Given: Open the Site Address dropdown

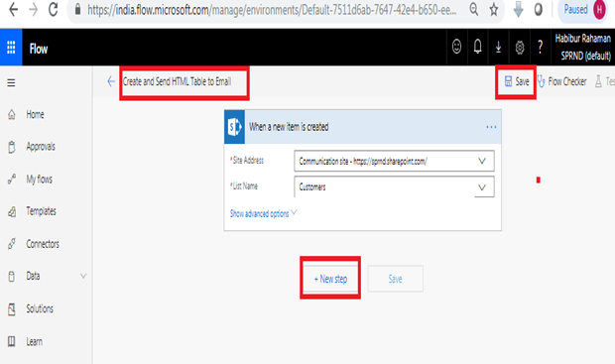Looking at the screenshot, I should pyautogui.click(x=394, y=161).
